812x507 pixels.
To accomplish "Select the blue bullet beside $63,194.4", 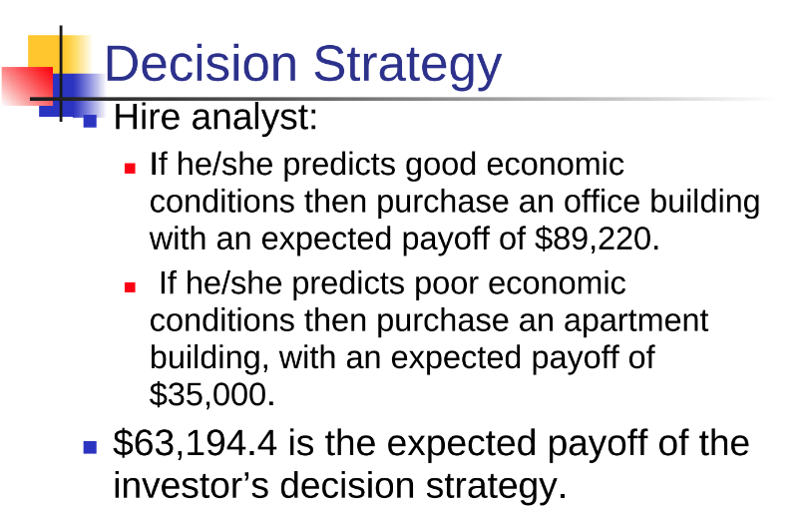I will tap(90, 447).
